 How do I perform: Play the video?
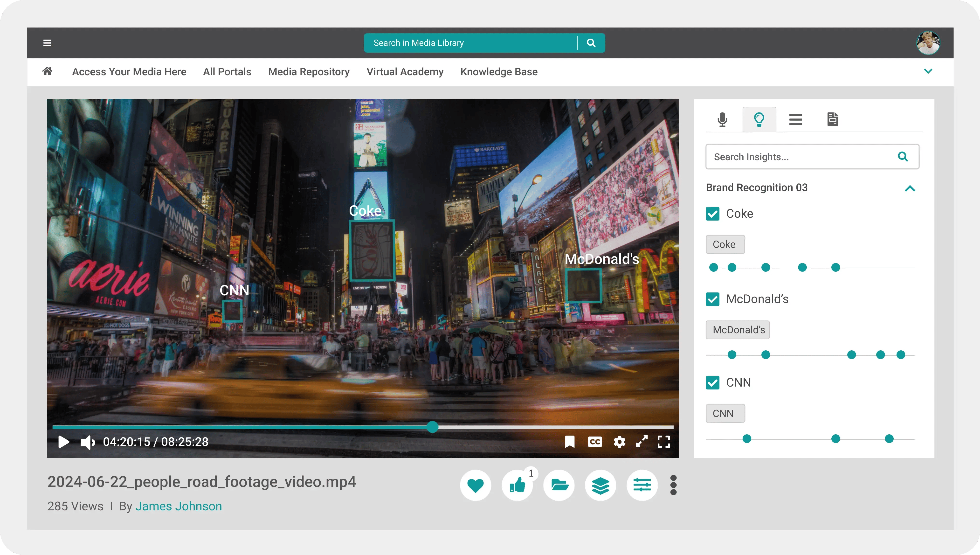64,442
